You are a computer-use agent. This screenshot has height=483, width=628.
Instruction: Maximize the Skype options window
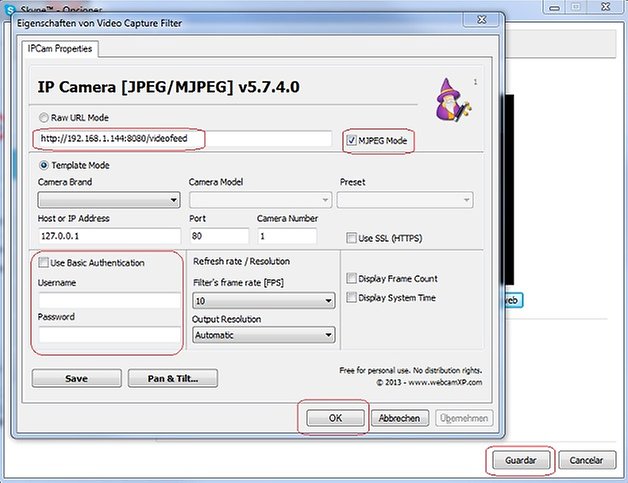coord(576,7)
